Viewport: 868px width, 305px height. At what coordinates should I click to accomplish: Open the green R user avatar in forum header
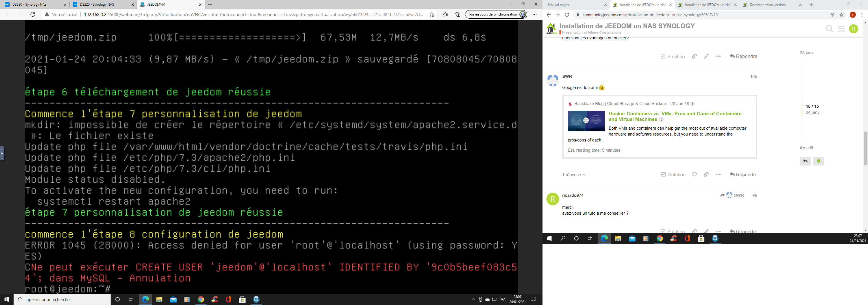pyautogui.click(x=854, y=29)
